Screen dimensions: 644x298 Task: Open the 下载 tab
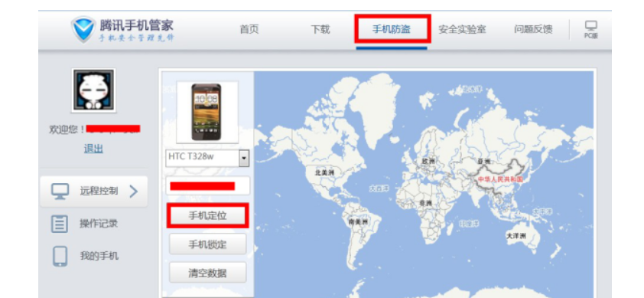click(320, 30)
